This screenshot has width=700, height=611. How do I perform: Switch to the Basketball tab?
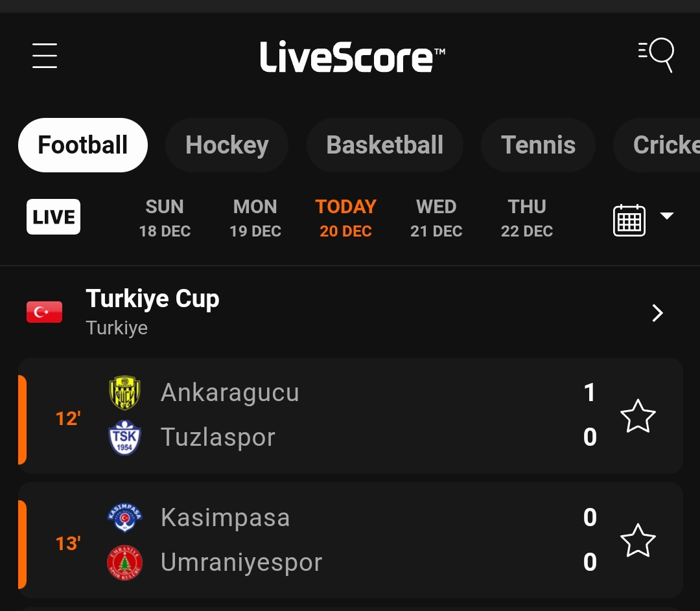coord(385,145)
